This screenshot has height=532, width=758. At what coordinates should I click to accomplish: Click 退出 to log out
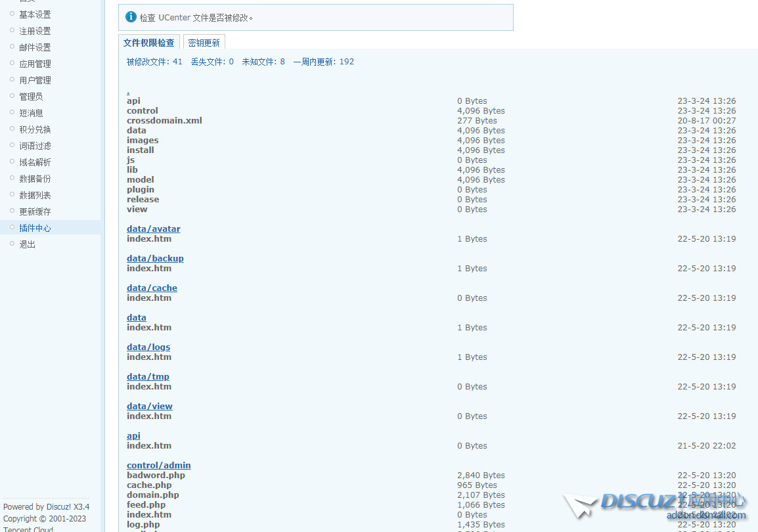(27, 244)
